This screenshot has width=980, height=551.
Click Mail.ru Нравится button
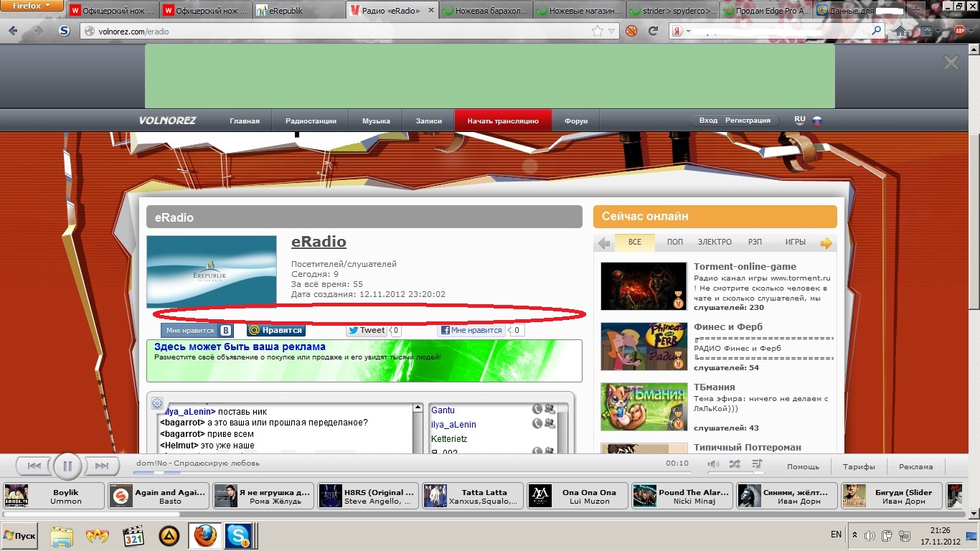(x=275, y=331)
